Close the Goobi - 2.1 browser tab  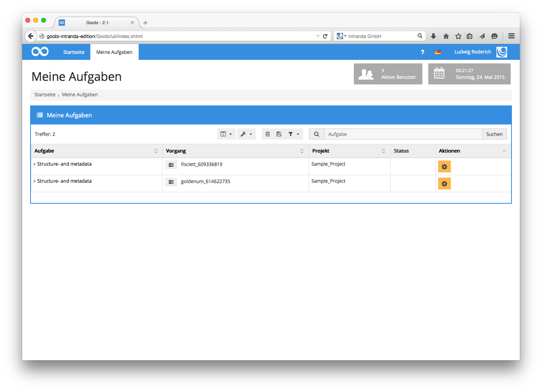[132, 23]
